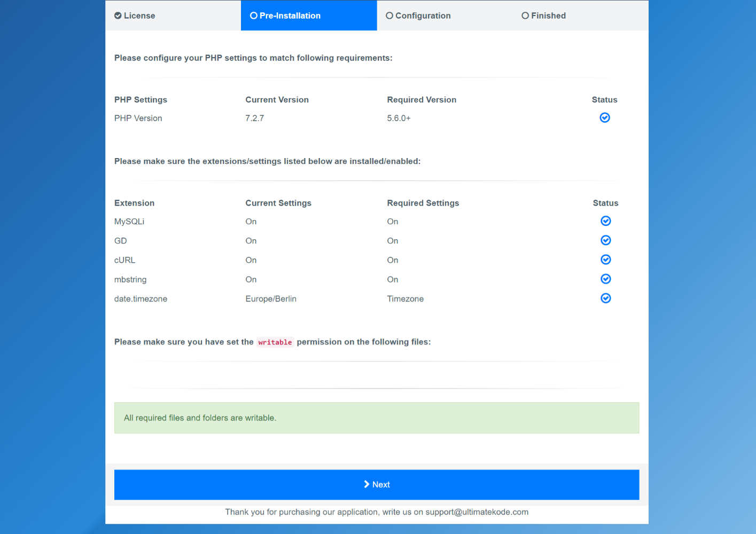The image size is (756, 534).
Task: Click the GD status check icon
Action: tap(606, 240)
